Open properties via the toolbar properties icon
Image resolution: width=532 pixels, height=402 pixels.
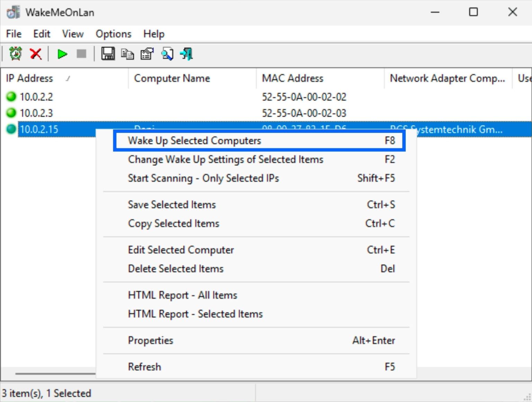click(147, 54)
